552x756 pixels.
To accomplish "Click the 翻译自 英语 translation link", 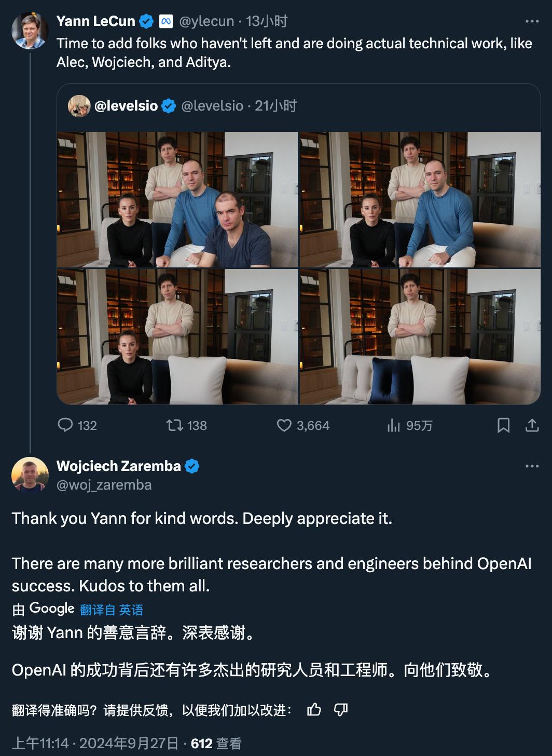I will click(x=112, y=610).
